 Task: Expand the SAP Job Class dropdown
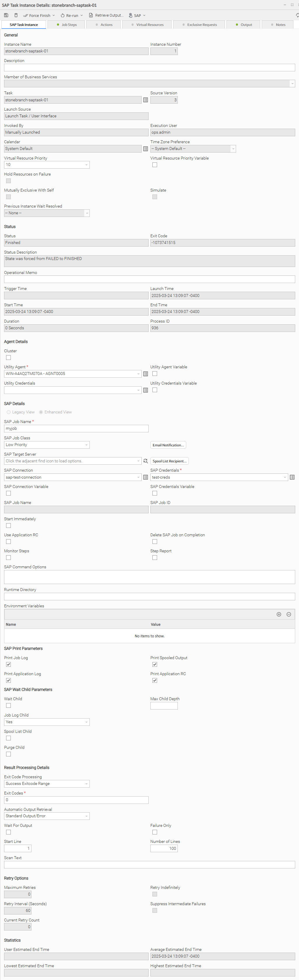pos(47,445)
